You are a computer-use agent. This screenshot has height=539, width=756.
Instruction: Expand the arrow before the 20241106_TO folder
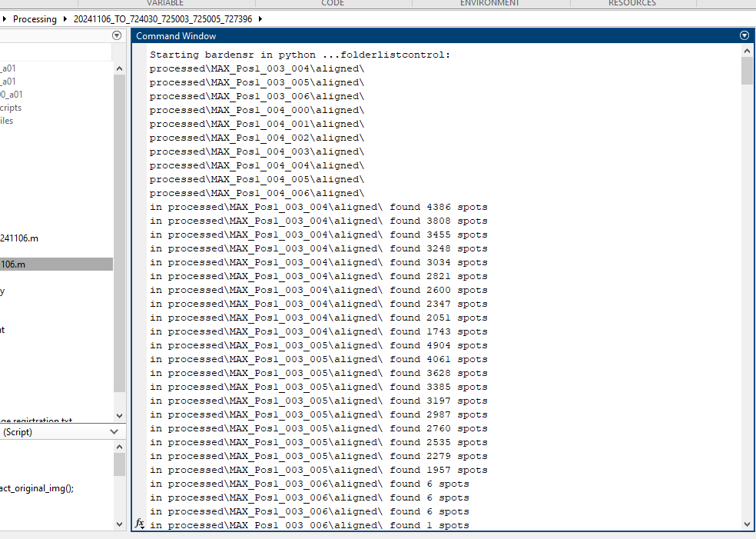(65, 19)
